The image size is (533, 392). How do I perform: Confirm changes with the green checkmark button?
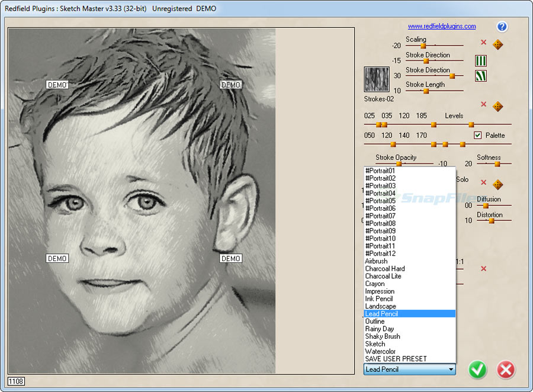point(477,369)
